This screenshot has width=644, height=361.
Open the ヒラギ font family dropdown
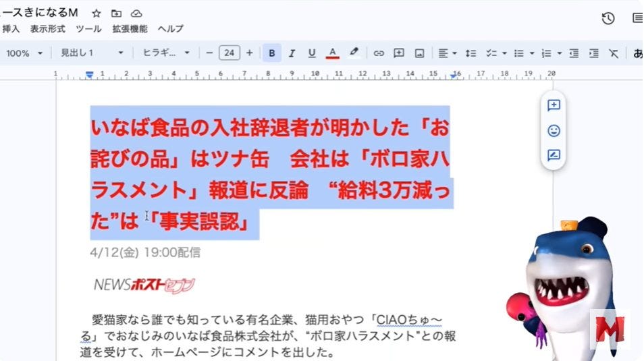(x=166, y=53)
